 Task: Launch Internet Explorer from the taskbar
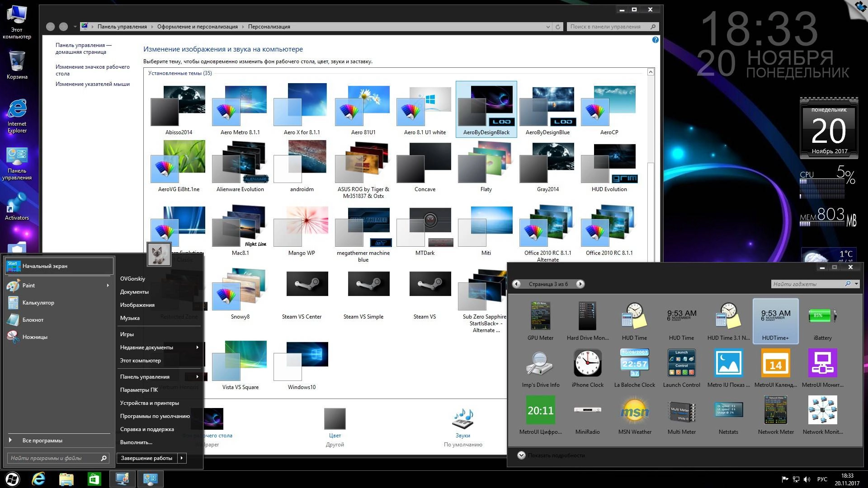[38, 479]
